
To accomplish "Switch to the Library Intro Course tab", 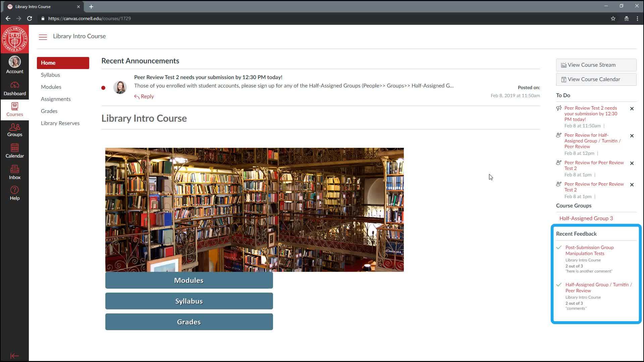I will click(40, 6).
